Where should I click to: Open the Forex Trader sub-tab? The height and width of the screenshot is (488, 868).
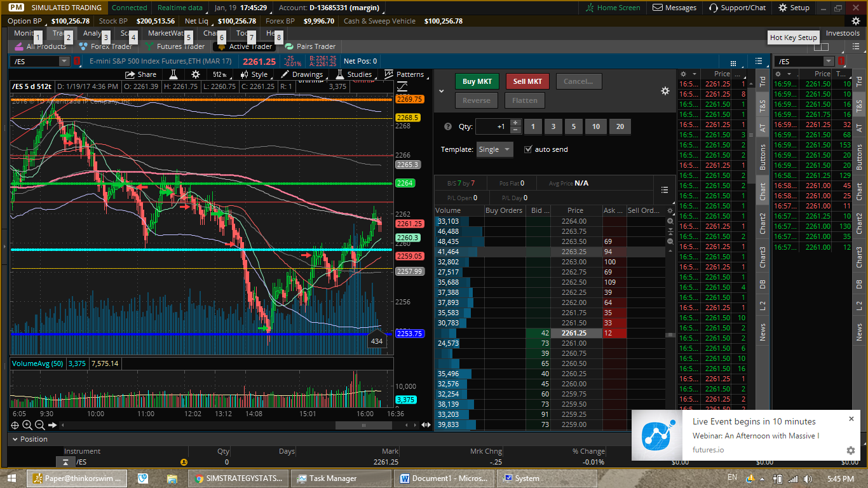coord(105,46)
